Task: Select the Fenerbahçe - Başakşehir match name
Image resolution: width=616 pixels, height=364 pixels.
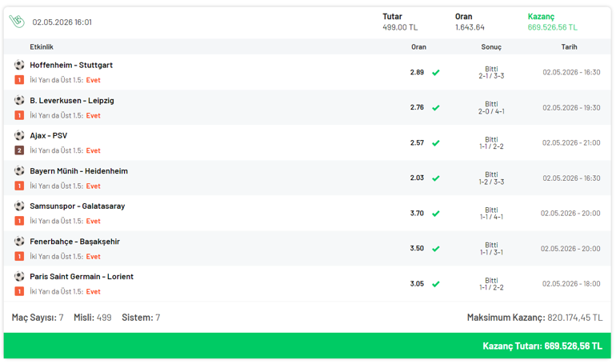Action: pyautogui.click(x=74, y=242)
